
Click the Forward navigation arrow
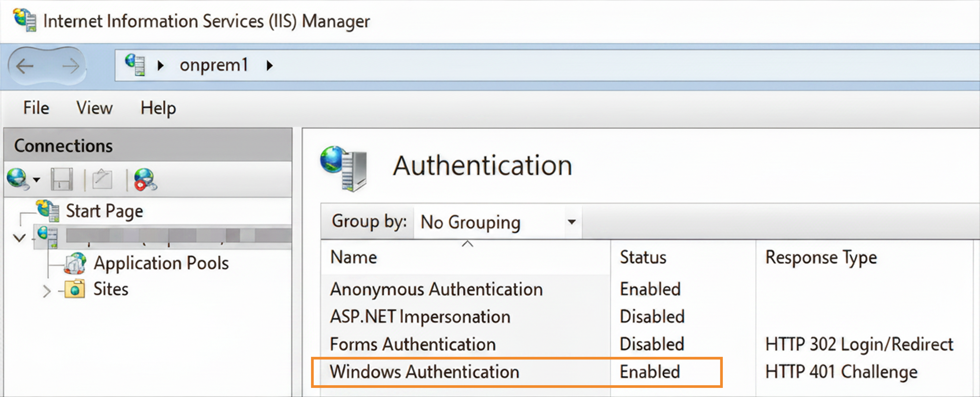pos(71,67)
